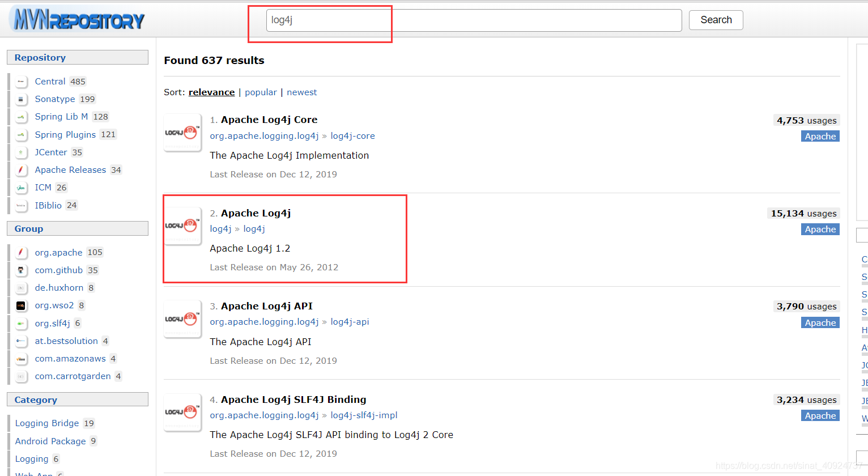This screenshot has height=476, width=868.
Task: Sort results by newest
Action: (x=302, y=92)
